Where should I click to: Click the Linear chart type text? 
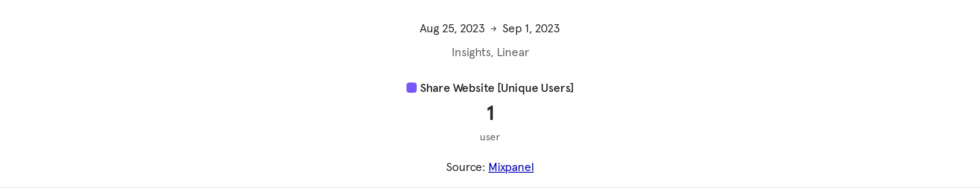[513, 52]
